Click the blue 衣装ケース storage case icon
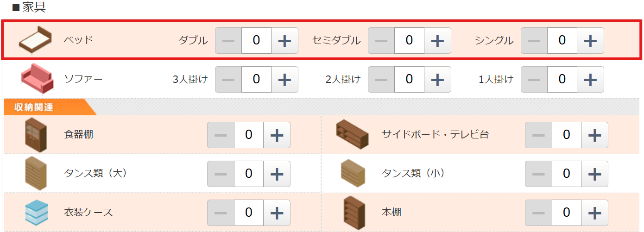This screenshot has height=232, width=644. [x=35, y=213]
